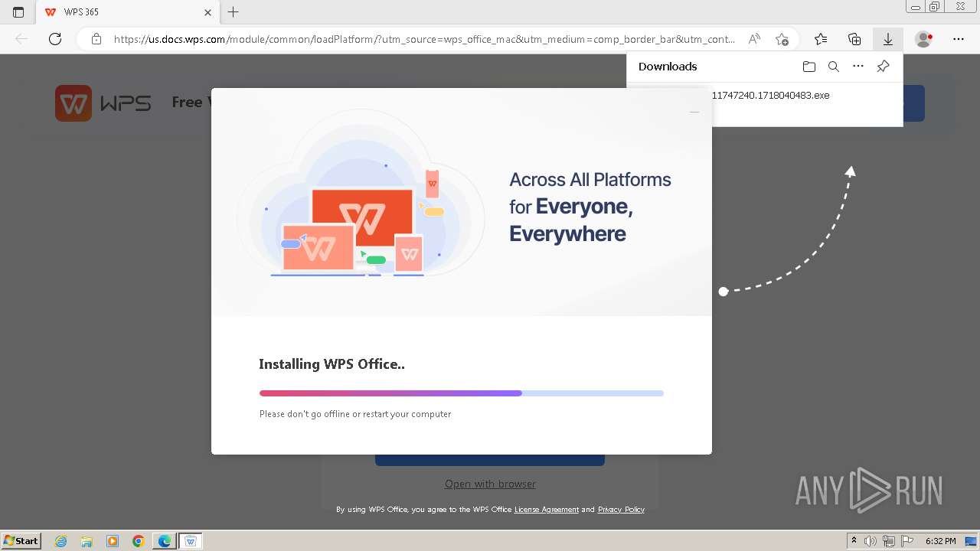This screenshot has height=551, width=980.
Task: Open network status tray icon
Action: click(x=888, y=541)
